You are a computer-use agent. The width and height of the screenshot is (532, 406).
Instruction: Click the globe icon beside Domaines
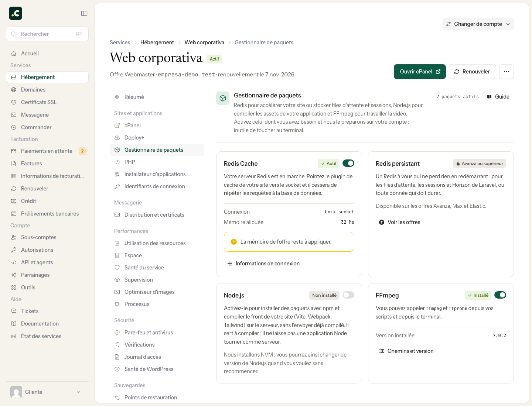point(14,90)
